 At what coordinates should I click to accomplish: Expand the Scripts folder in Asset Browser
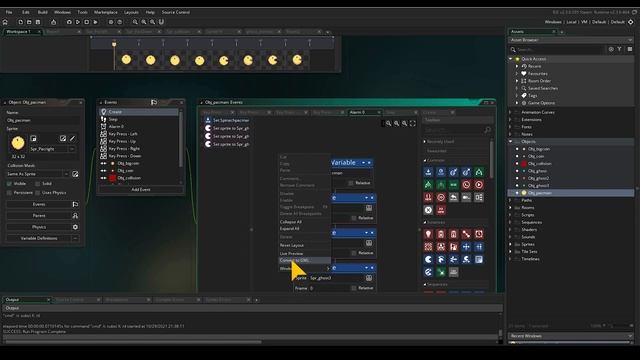(x=511, y=215)
